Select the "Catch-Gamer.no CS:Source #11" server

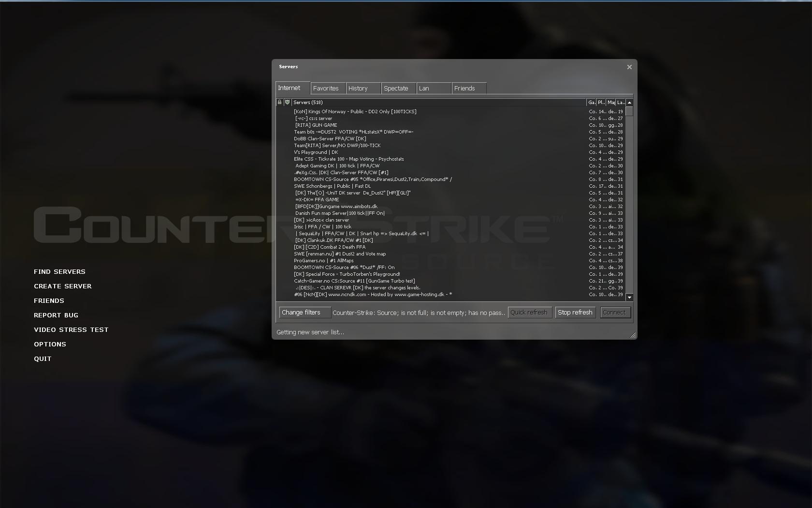point(450,281)
